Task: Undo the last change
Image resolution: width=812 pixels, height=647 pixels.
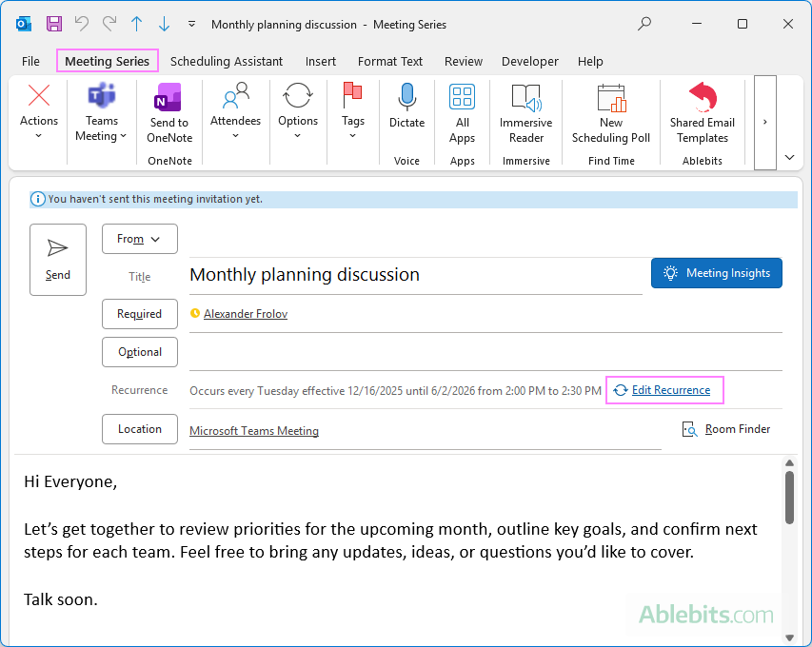Action: point(83,24)
